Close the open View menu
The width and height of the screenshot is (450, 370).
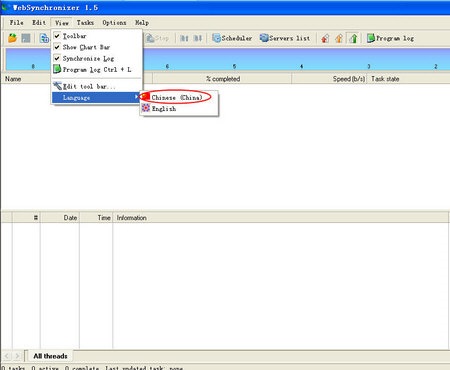(62, 23)
